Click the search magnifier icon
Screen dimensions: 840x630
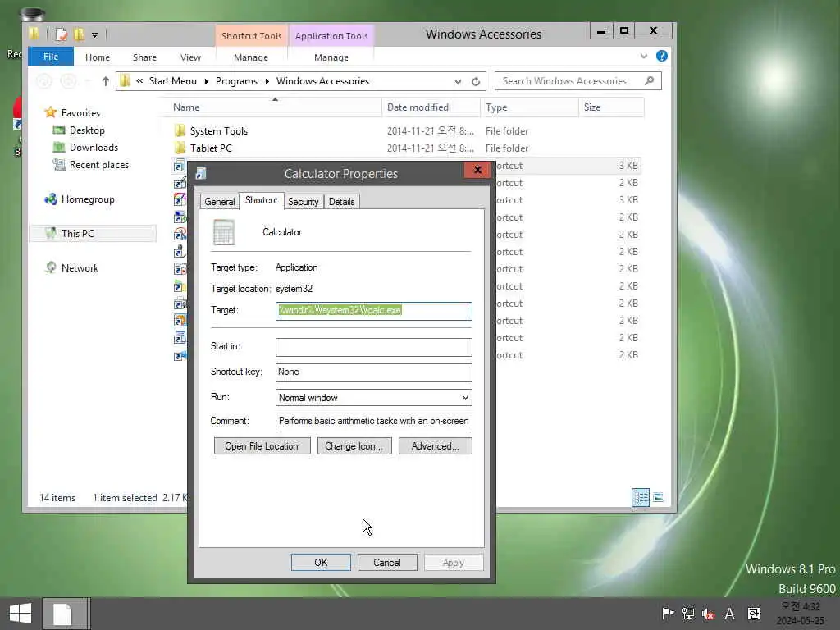point(650,81)
